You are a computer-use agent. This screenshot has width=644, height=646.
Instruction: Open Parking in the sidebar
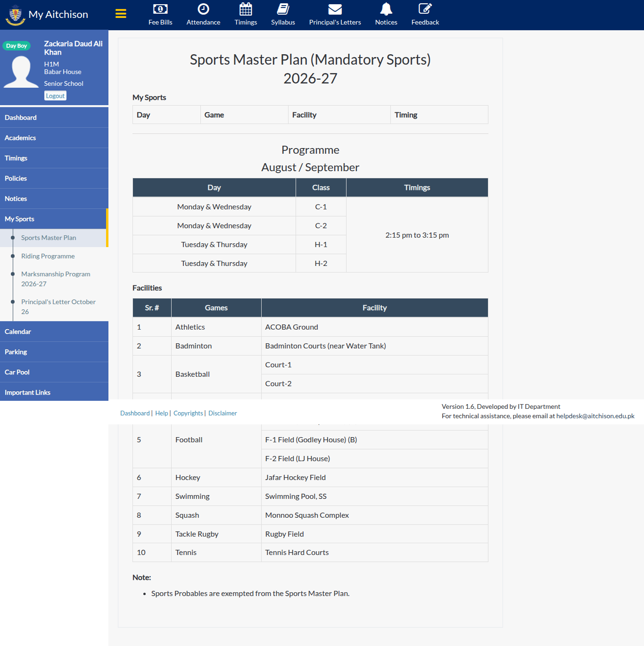tap(54, 352)
